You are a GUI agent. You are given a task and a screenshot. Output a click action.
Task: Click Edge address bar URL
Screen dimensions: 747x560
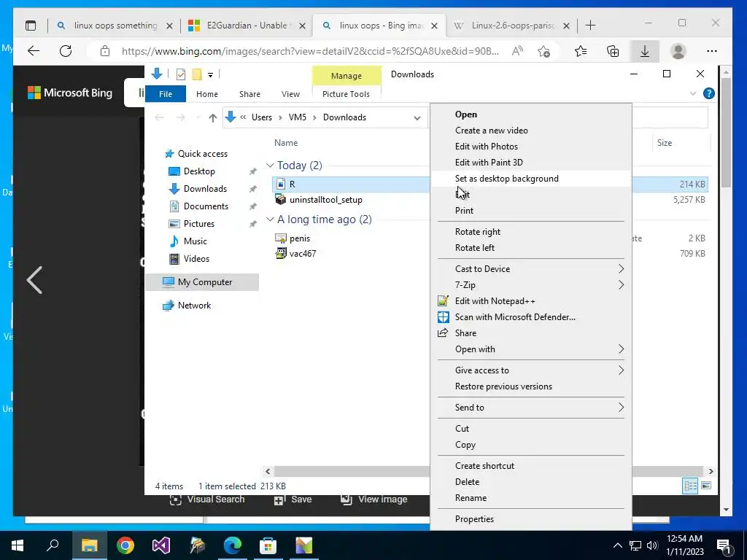pyautogui.click(x=310, y=51)
